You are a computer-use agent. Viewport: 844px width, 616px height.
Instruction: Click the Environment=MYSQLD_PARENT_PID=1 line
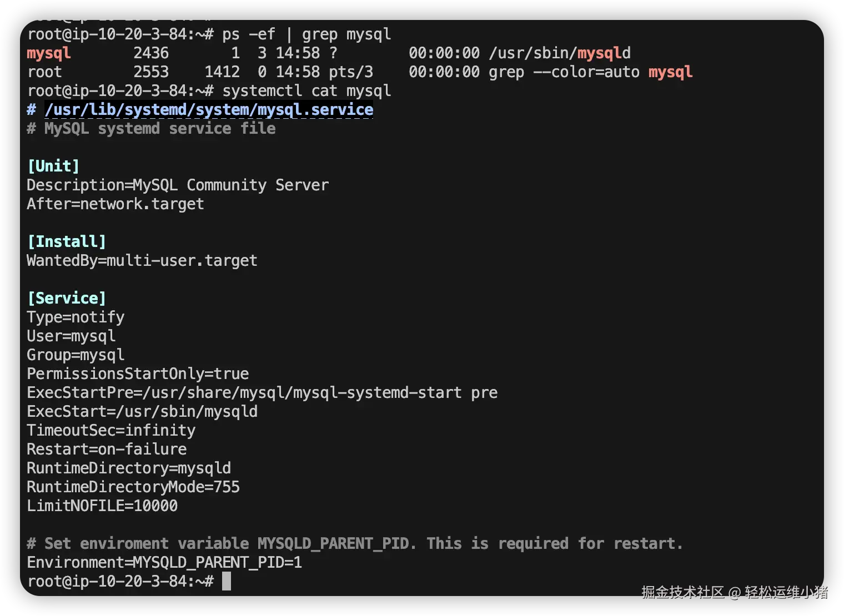pos(164,563)
